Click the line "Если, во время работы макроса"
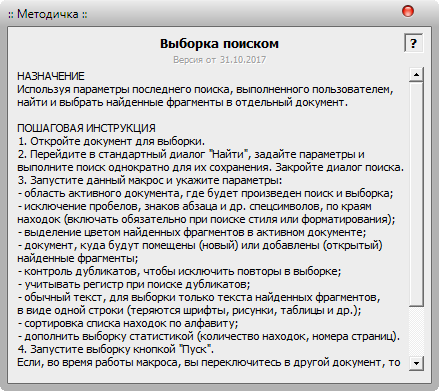 (209, 362)
